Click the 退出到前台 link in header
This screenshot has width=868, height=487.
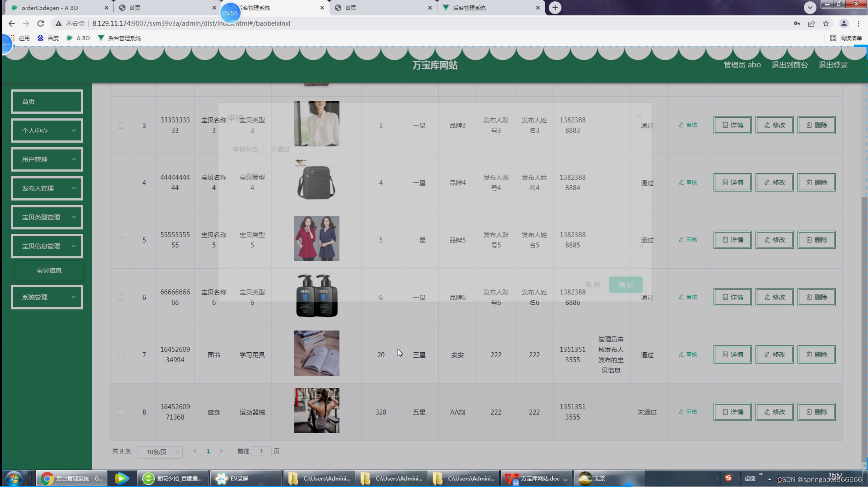coord(789,65)
